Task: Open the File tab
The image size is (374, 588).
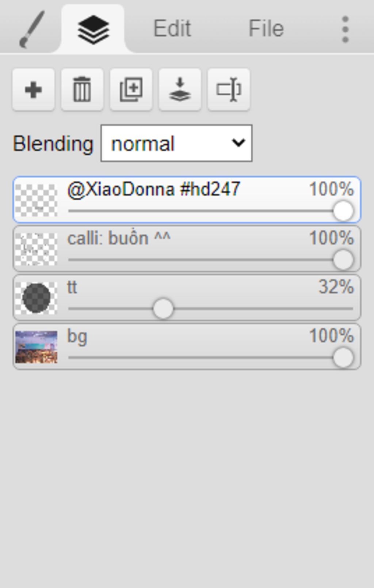Action: pos(266,29)
